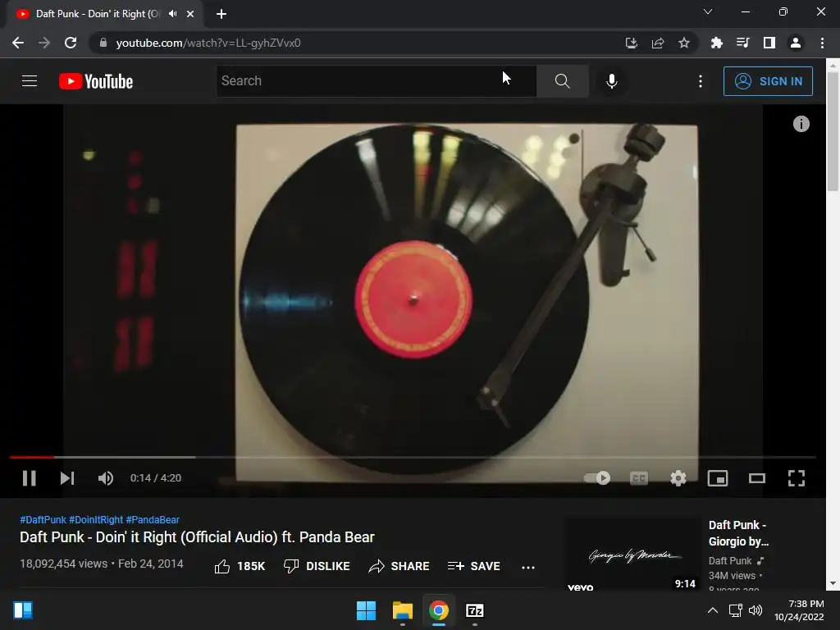This screenshot has height=630, width=840.
Task: Open Chrome profile avatar
Action: [x=796, y=43]
